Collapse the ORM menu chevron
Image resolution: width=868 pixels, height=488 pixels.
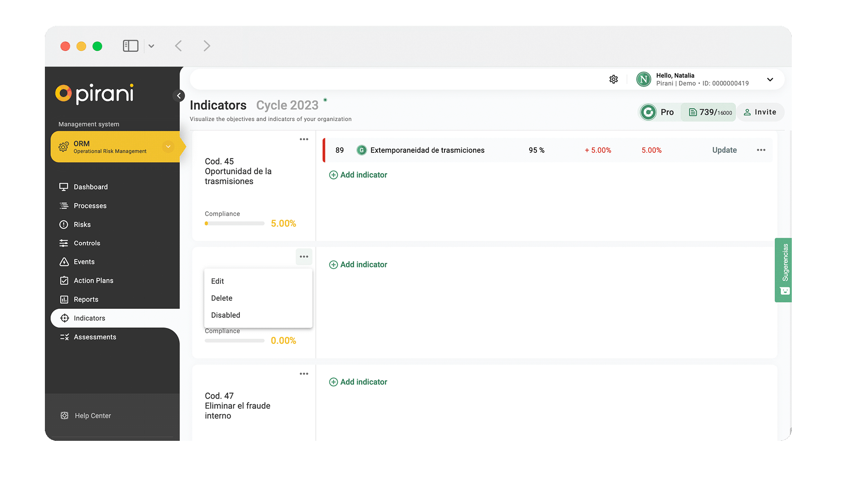[x=168, y=146]
